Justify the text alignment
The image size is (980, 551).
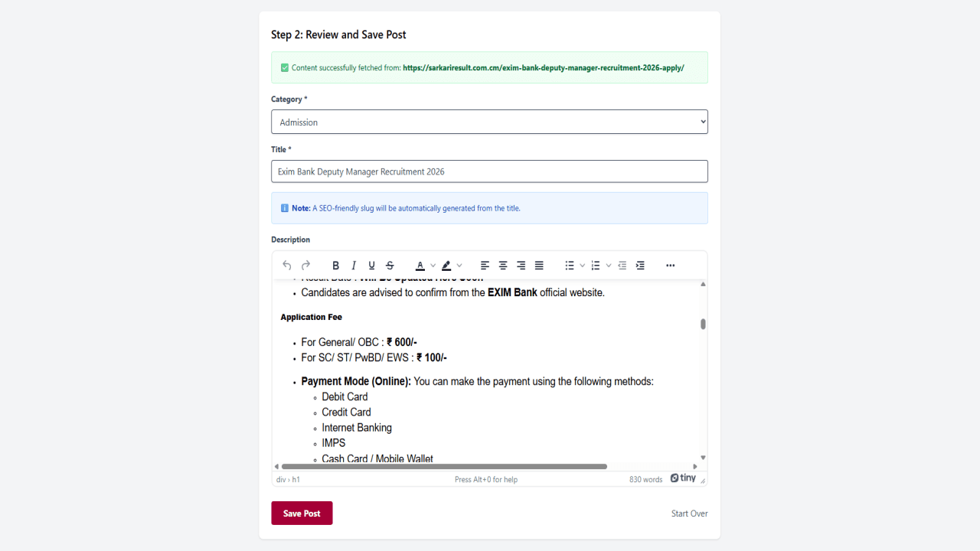(539, 266)
